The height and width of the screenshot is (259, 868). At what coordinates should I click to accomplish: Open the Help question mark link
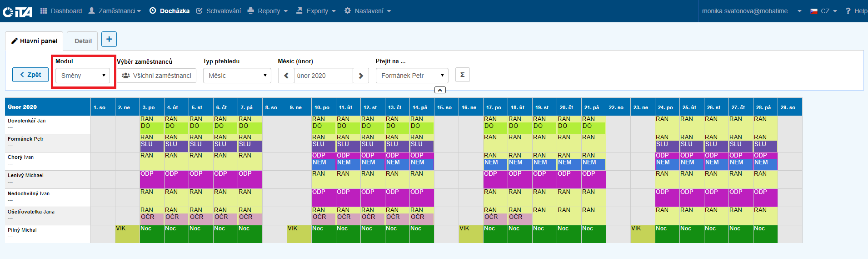click(856, 11)
